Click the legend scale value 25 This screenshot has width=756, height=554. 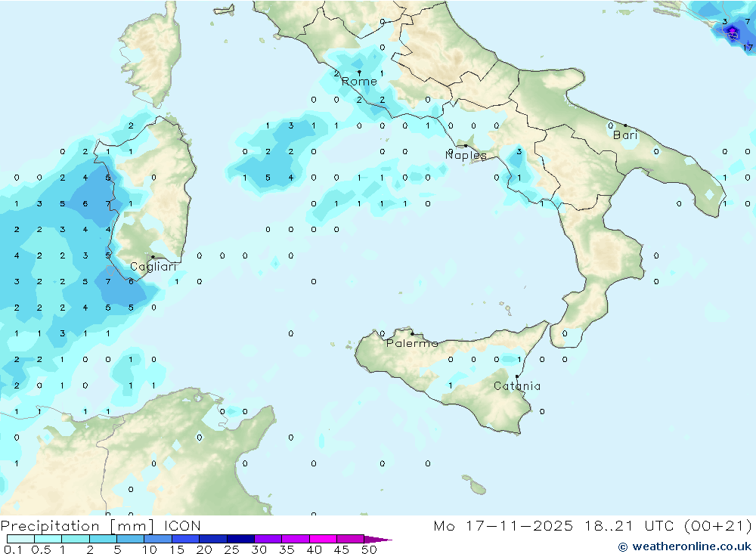click(x=232, y=549)
